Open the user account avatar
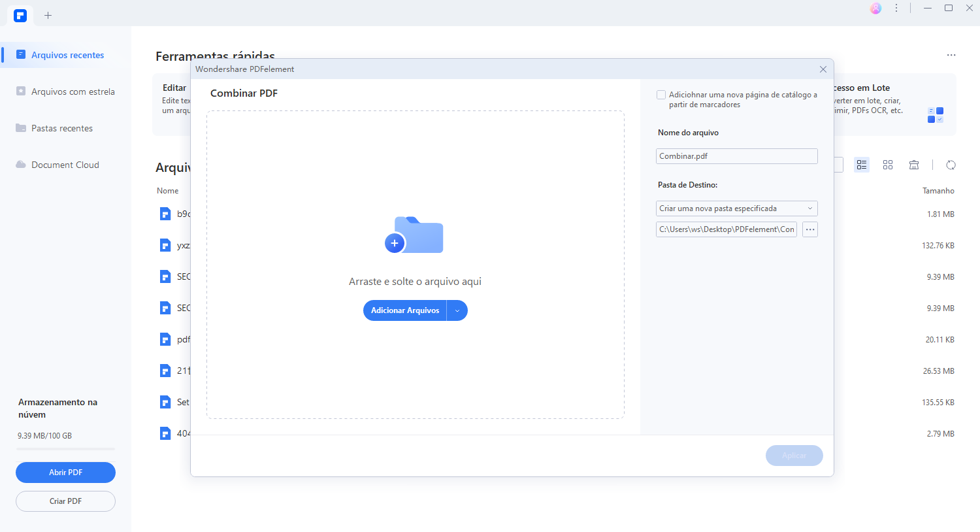The height and width of the screenshot is (532, 980). click(x=875, y=8)
